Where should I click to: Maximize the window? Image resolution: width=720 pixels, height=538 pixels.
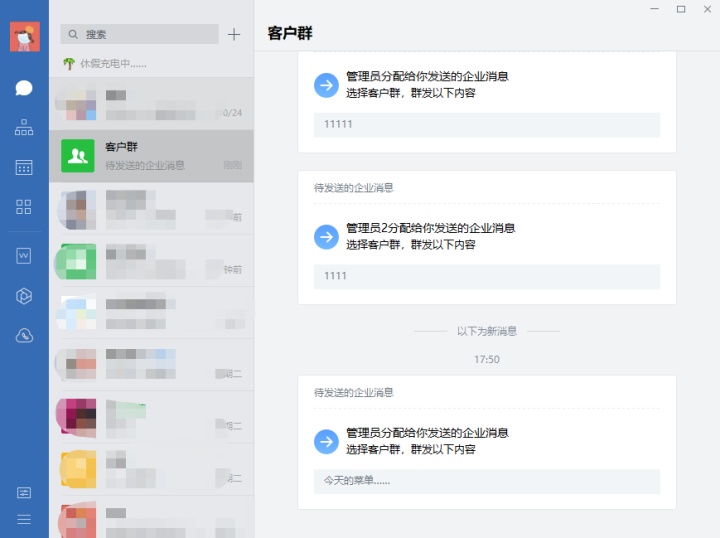coord(681,9)
